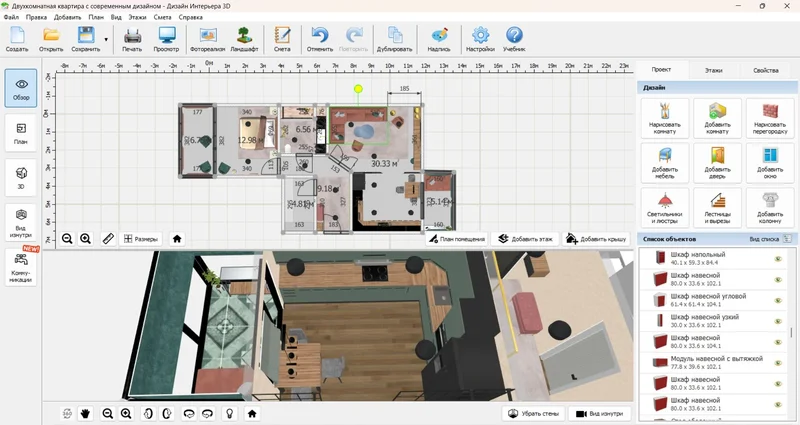
Task: Select the Добавить мебель icon
Action: 665,162
